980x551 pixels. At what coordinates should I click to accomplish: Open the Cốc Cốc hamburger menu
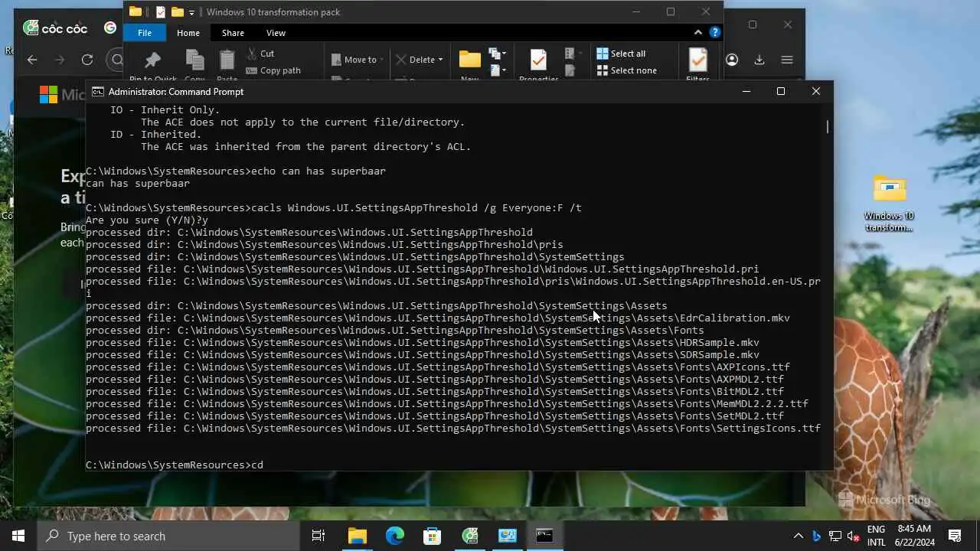pyautogui.click(x=786, y=60)
